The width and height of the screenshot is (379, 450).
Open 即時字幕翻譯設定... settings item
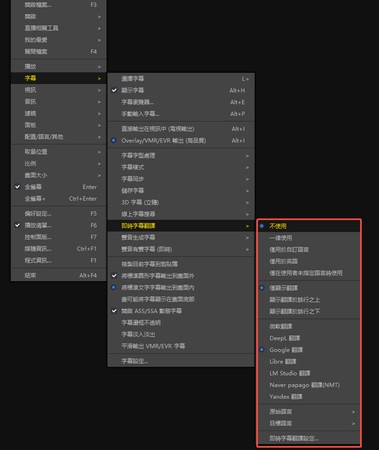click(x=309, y=438)
